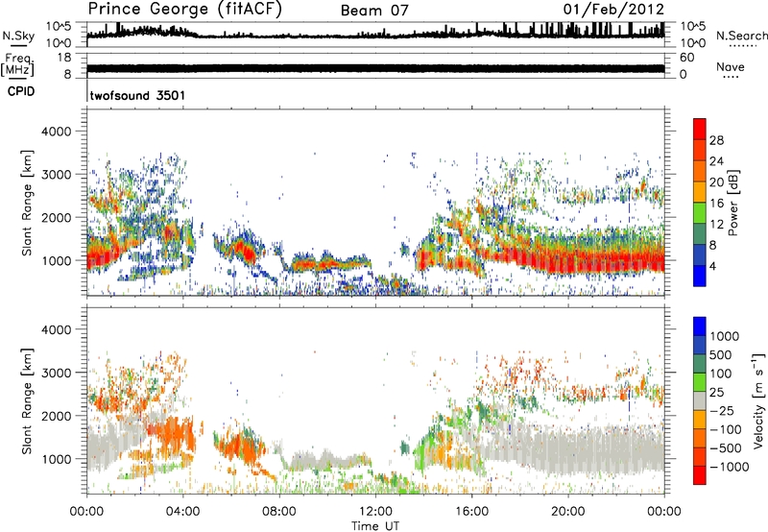
Task: Click the 4000 km tick of the Power panel
Action: (x=56, y=132)
